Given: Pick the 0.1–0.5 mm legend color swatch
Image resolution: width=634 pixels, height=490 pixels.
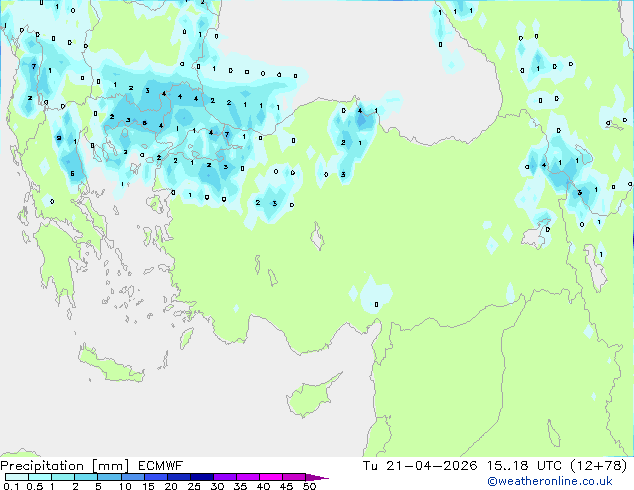Looking at the screenshot, I should pos(17,477).
